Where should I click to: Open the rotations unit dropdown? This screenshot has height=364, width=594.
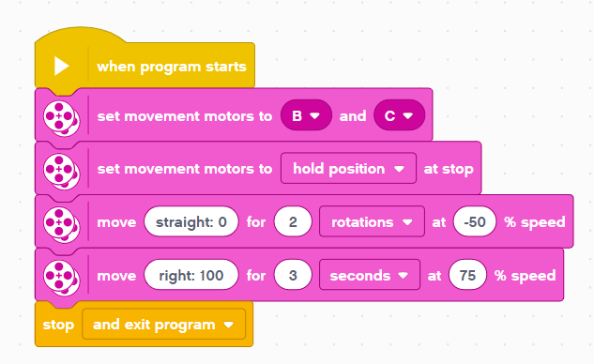point(372,221)
